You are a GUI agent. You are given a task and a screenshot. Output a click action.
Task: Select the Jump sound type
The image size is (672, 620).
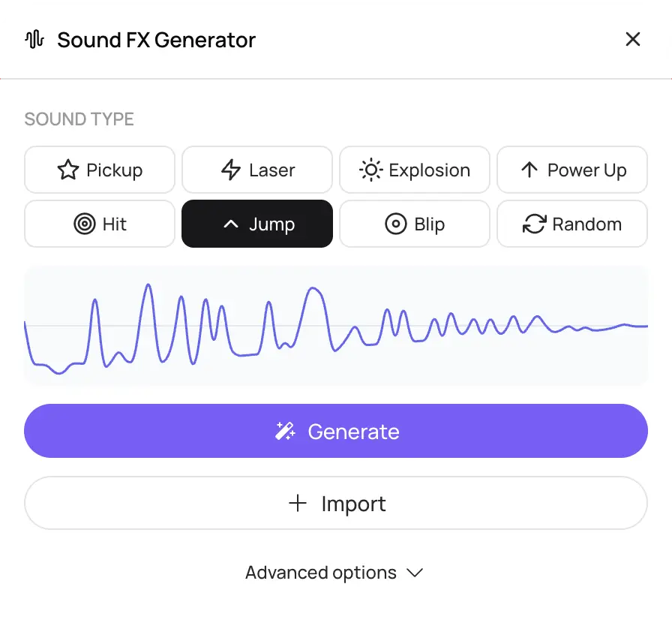click(x=256, y=224)
